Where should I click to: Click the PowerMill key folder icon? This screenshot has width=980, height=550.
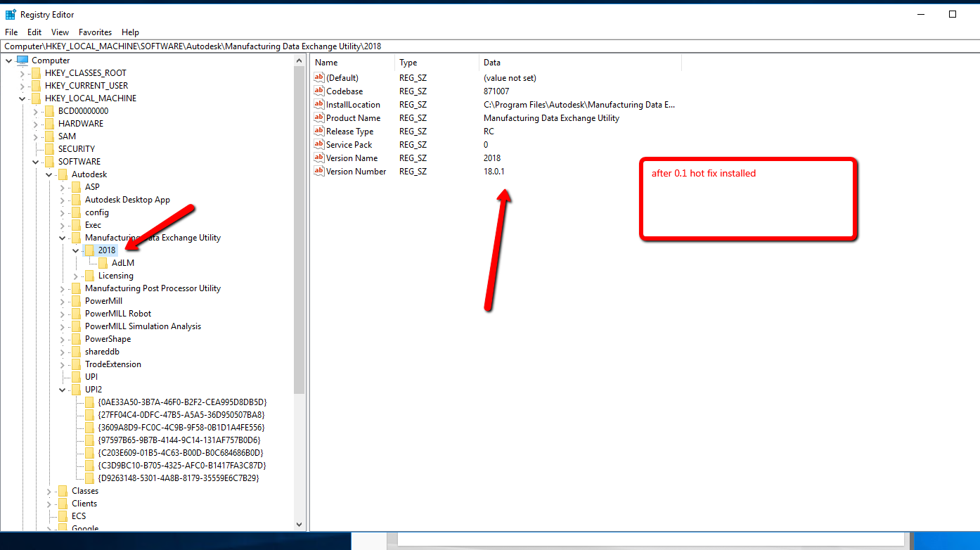(x=75, y=300)
